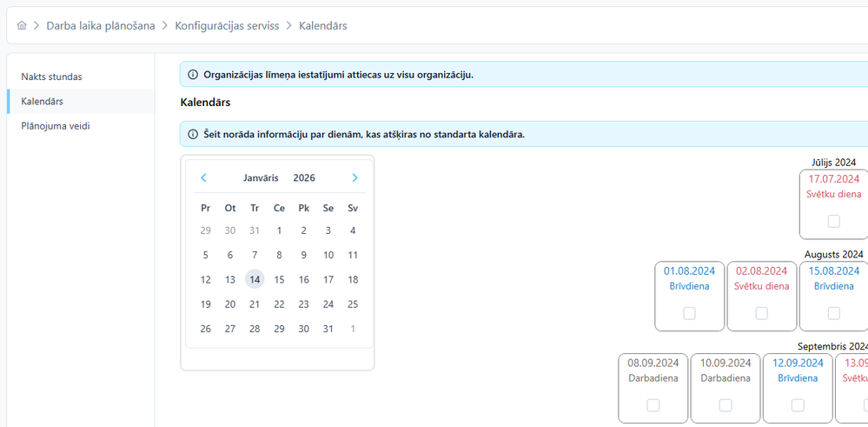Click info icon beside calendar days notice
The width and height of the screenshot is (868, 427).
[193, 135]
